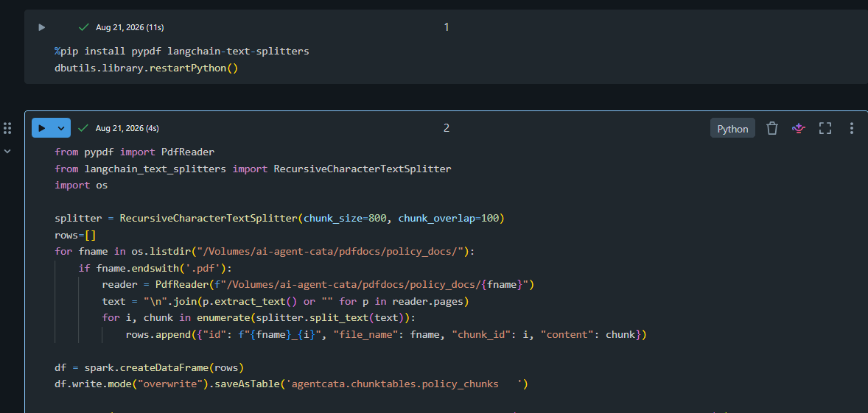Click cell number 2 label
Viewport: 868px width, 413px height.
click(447, 128)
